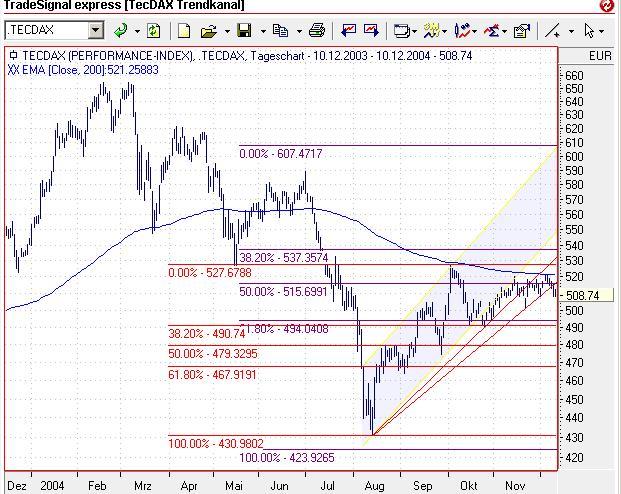
Task: Print the chart with the printer icon
Action: coord(316,31)
